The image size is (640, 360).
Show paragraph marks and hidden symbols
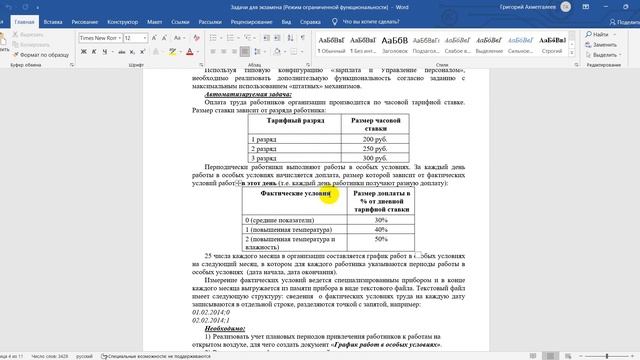(302, 38)
